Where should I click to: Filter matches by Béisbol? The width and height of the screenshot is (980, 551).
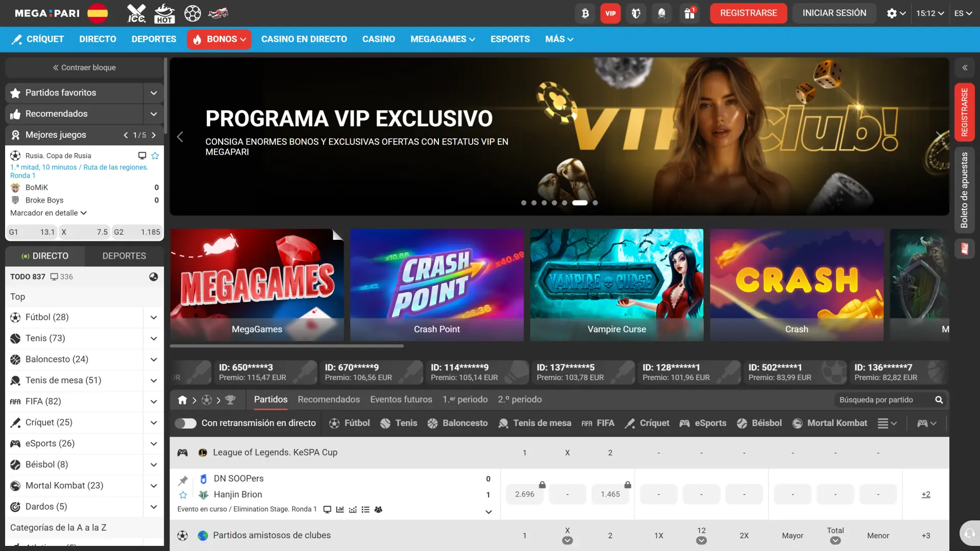coord(759,423)
